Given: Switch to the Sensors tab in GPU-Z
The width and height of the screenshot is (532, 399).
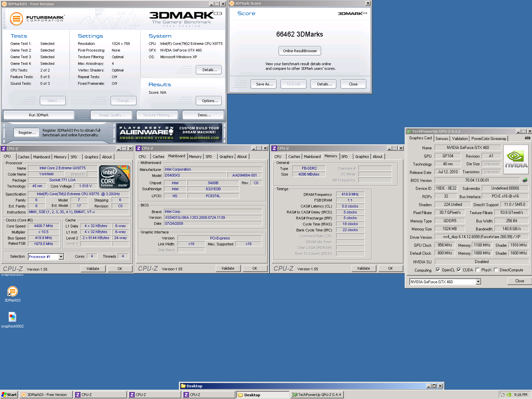Looking at the screenshot, I should click(442, 139).
